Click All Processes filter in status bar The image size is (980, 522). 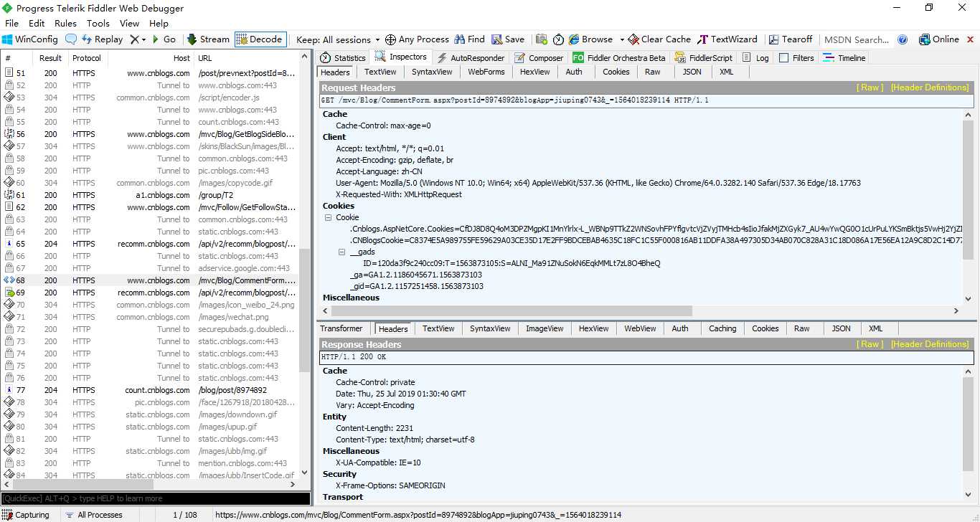click(x=93, y=515)
